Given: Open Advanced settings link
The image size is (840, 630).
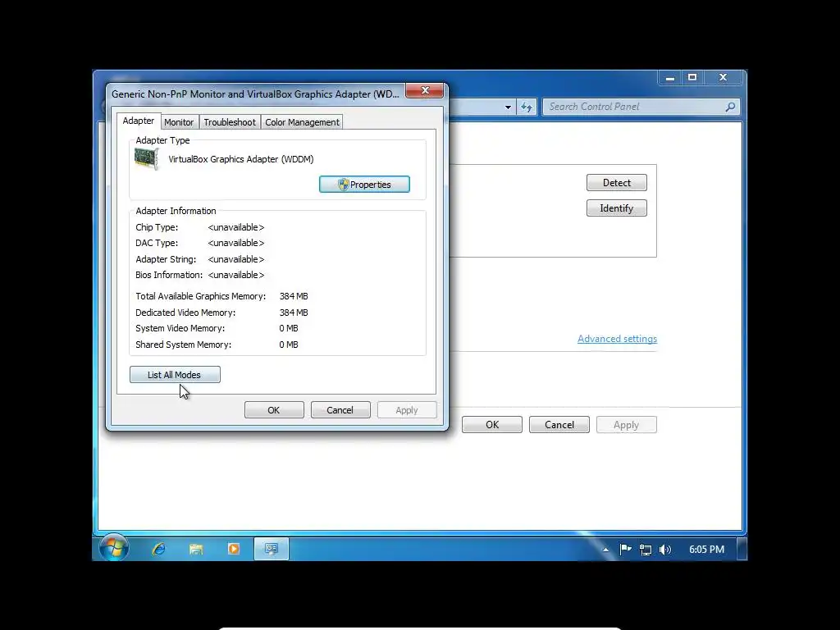Looking at the screenshot, I should tap(617, 339).
